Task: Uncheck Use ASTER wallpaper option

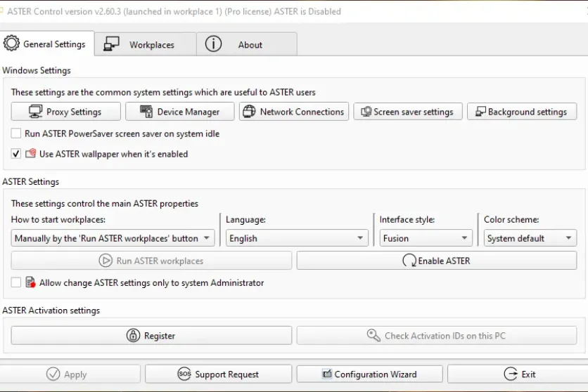Action: tap(16, 154)
